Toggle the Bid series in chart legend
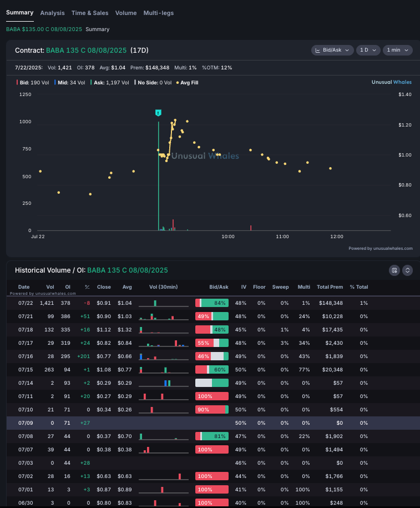Viewport: 420px width, 508px height. point(33,83)
